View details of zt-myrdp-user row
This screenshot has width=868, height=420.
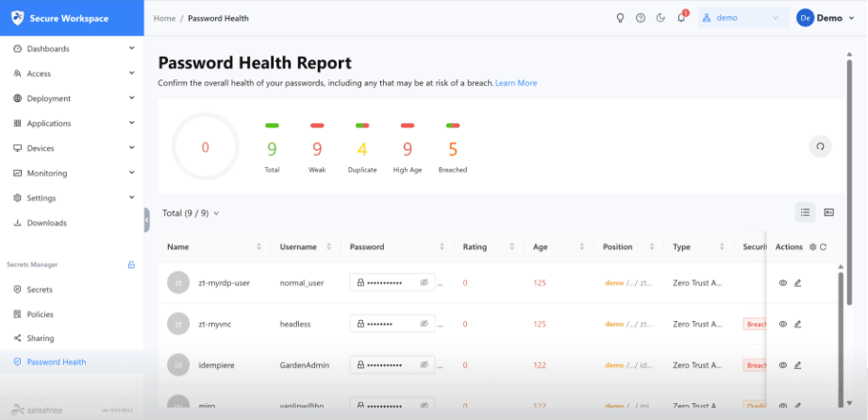(783, 282)
